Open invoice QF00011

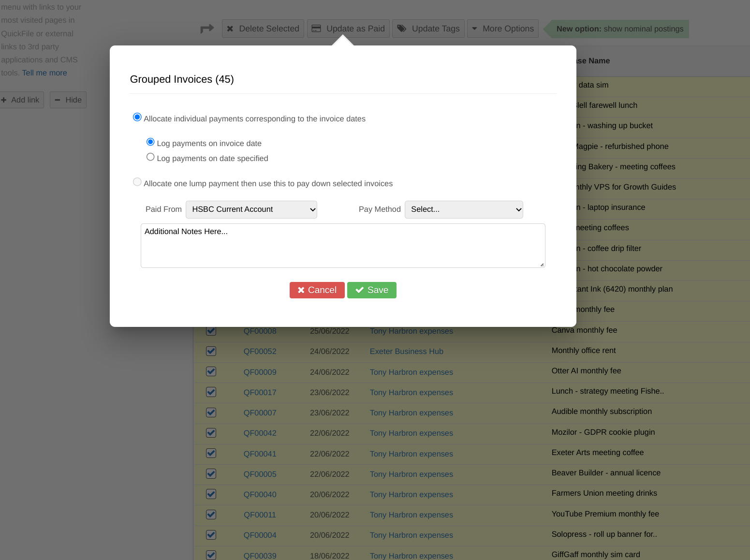(260, 515)
